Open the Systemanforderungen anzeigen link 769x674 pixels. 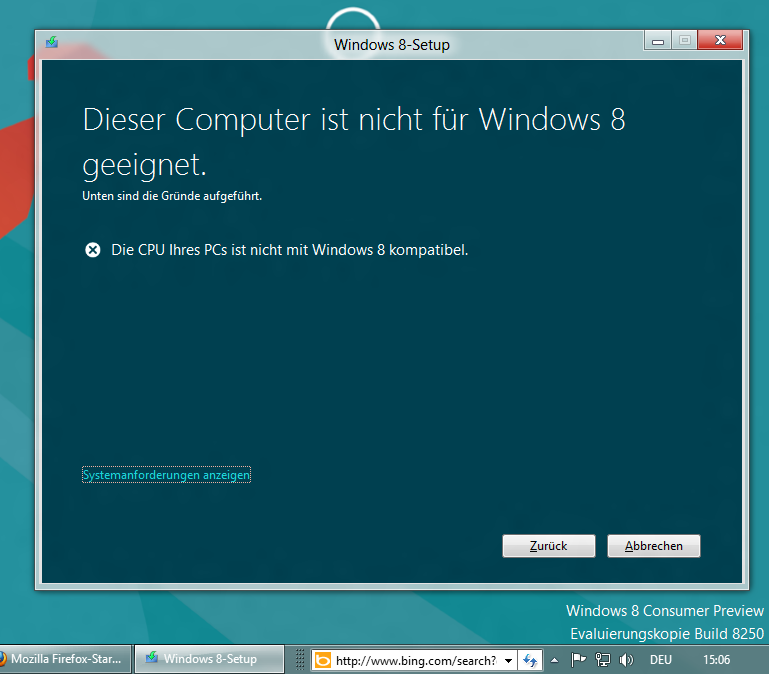pyautogui.click(x=166, y=475)
